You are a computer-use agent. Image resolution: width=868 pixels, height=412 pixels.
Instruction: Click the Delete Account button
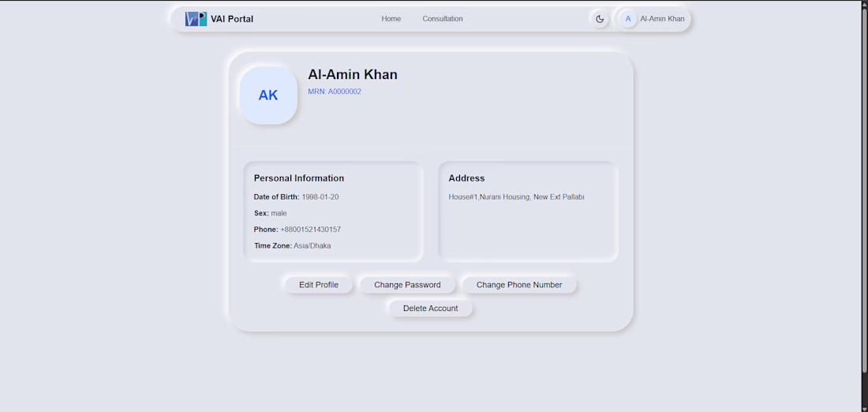pyautogui.click(x=430, y=309)
